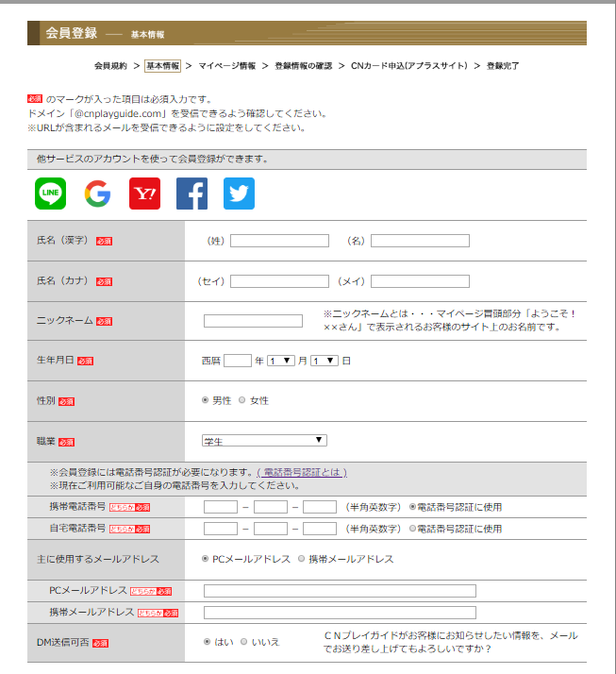
Task: Click the PCメールアドレス text field
Action: pos(340,591)
